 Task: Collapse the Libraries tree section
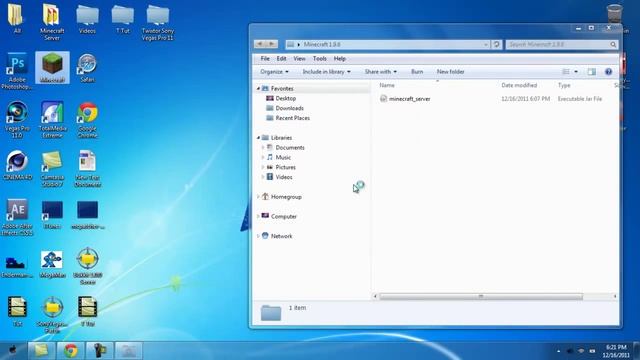pyautogui.click(x=258, y=138)
